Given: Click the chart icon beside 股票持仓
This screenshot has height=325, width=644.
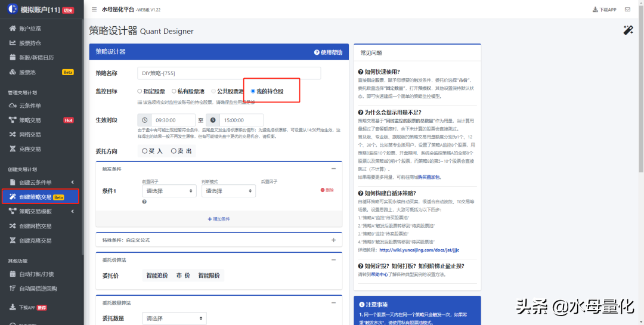Looking at the screenshot, I should pyautogui.click(x=13, y=43).
